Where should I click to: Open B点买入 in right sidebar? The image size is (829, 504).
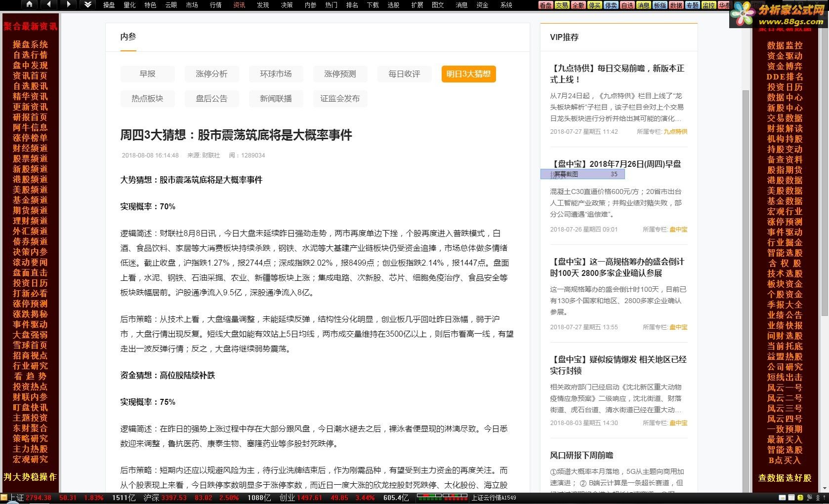(x=785, y=460)
